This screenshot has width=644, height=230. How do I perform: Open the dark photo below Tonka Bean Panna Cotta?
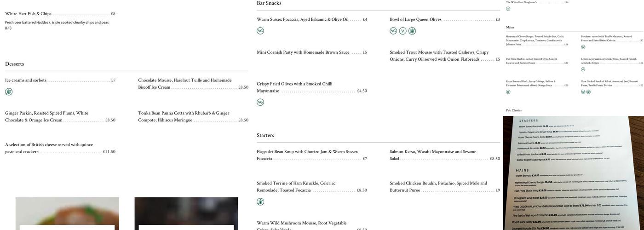[x=186, y=214]
